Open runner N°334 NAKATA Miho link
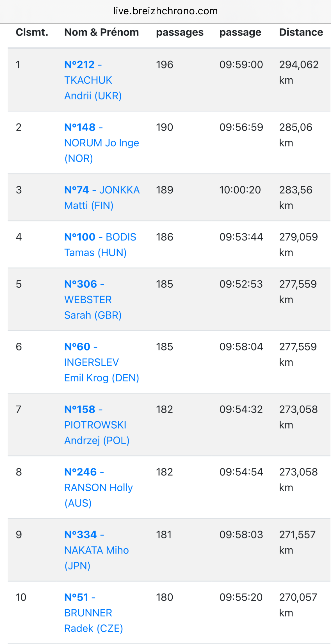This screenshot has width=331, height=644. click(96, 550)
